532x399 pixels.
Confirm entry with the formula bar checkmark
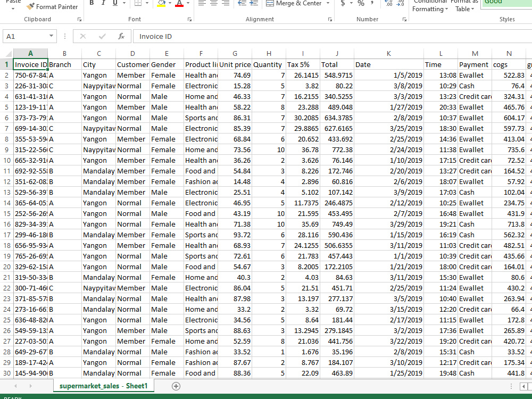coord(102,36)
